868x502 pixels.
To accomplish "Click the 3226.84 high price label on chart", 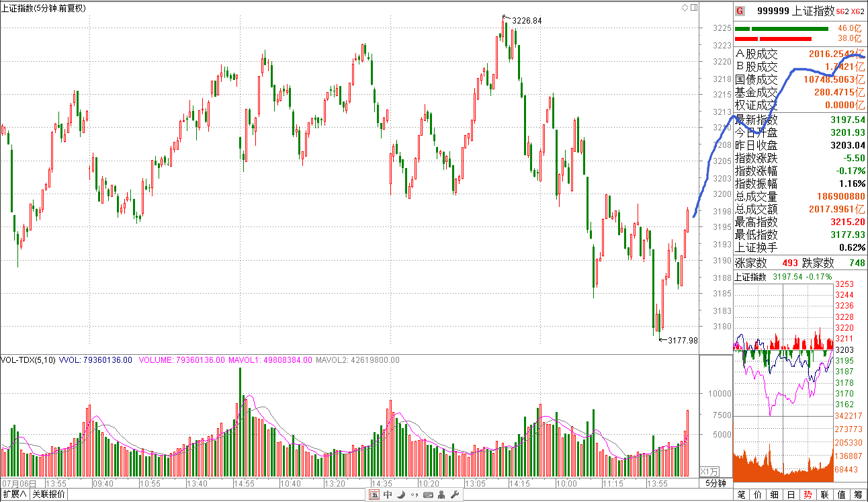I will click(526, 21).
